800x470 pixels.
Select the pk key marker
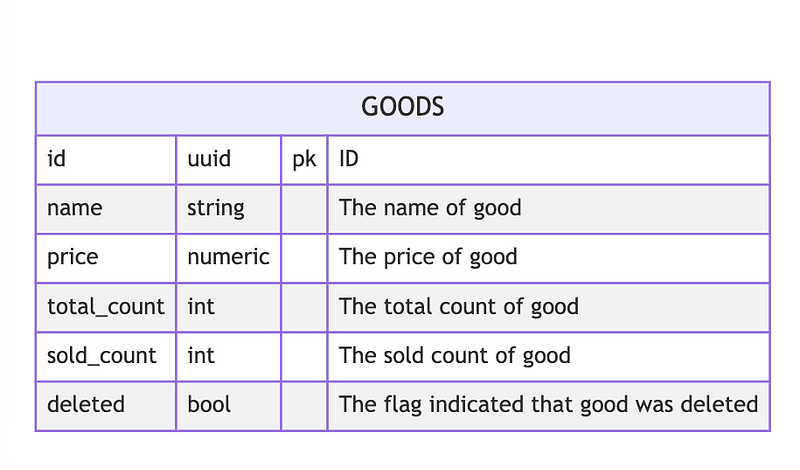point(303,159)
